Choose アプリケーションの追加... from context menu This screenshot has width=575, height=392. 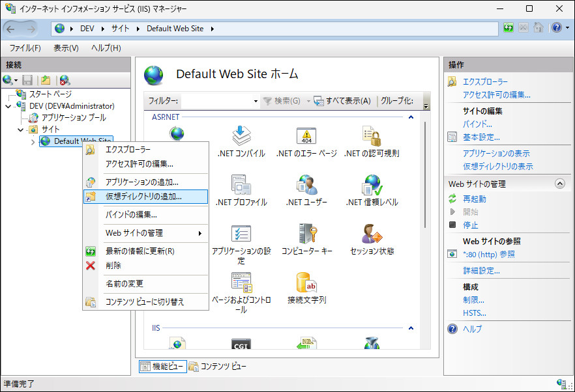[x=145, y=182]
